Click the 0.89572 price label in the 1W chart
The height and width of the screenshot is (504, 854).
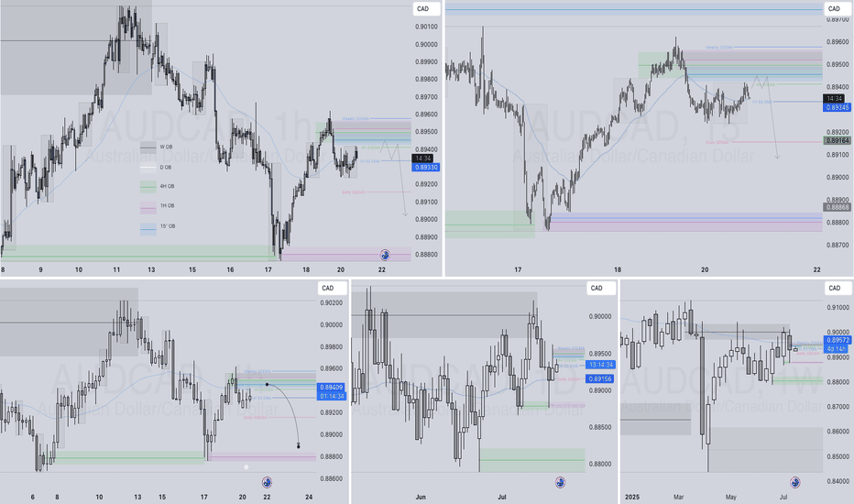(838, 340)
